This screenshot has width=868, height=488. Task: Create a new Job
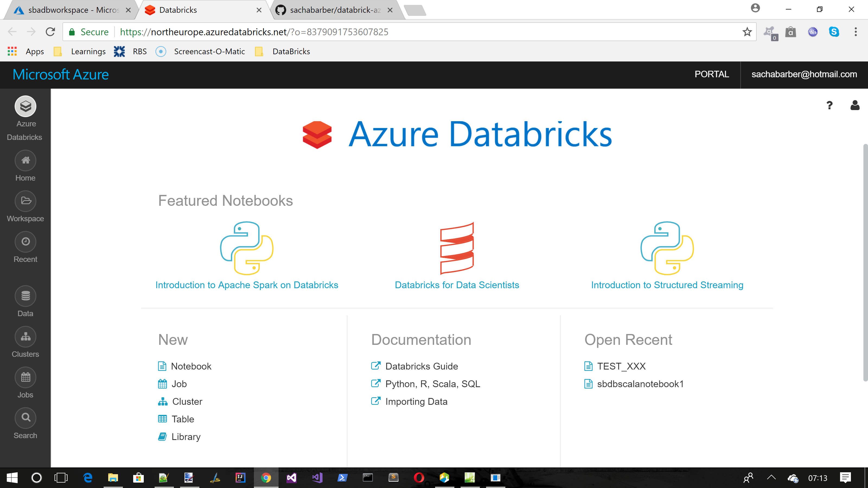[172, 384]
